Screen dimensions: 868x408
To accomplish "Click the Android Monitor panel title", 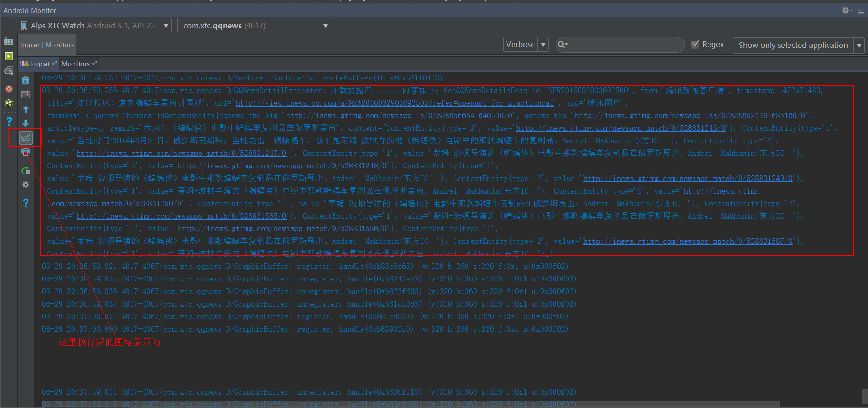I will pos(30,11).
